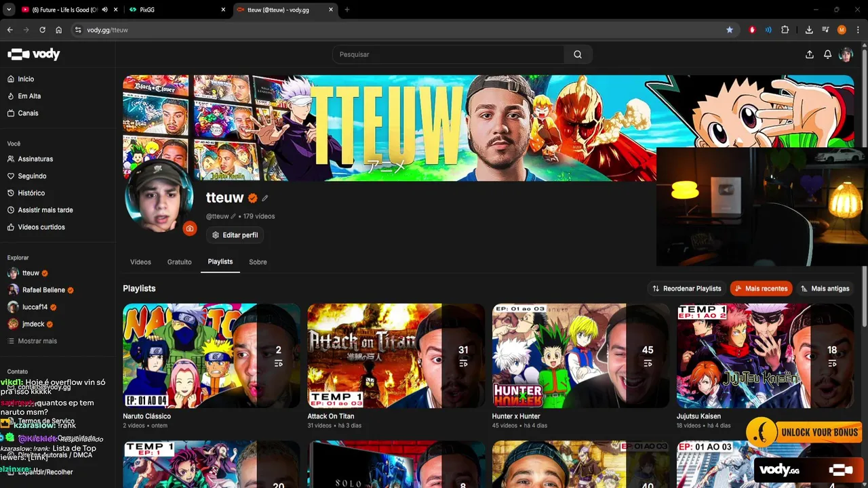Open the vody logo home link
Image resolution: width=868 pixels, height=488 pixels.
pos(34,54)
